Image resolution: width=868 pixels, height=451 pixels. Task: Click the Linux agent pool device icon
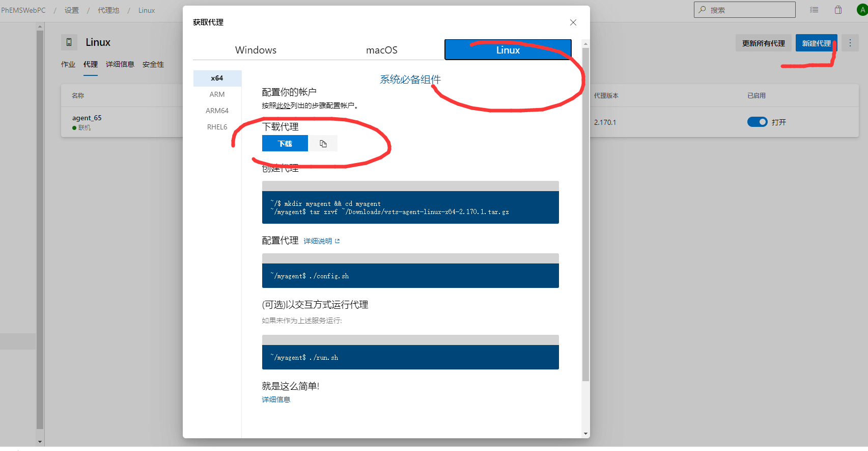(69, 42)
